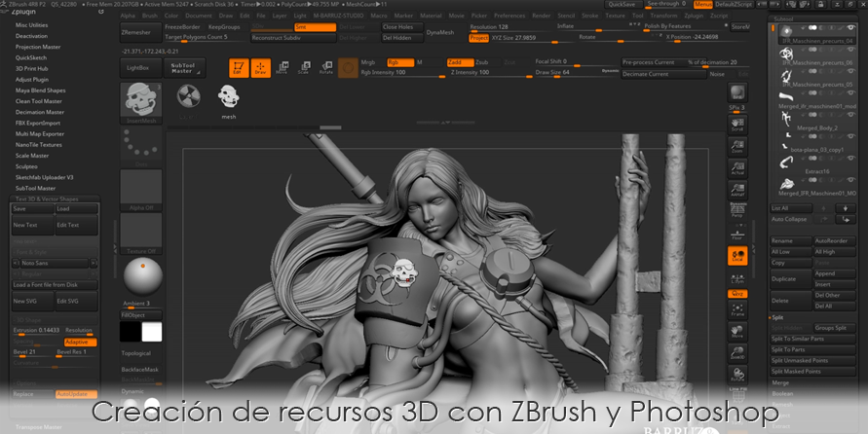Open the Noto Sans font selector
868x434 pixels.
pyautogui.click(x=55, y=263)
